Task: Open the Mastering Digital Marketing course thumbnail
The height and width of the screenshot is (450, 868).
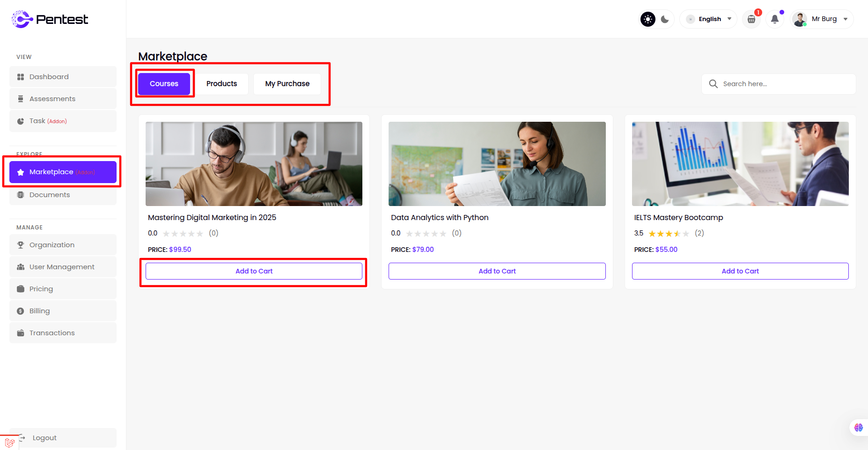Action: [254, 164]
